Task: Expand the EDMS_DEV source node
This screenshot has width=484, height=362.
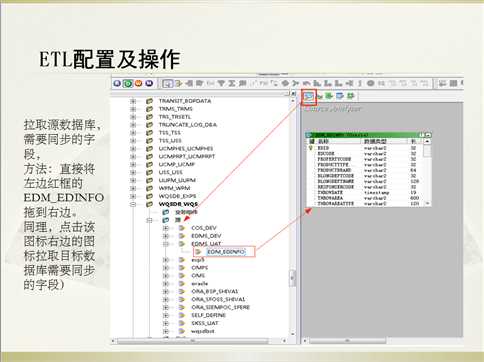Action: pos(166,236)
